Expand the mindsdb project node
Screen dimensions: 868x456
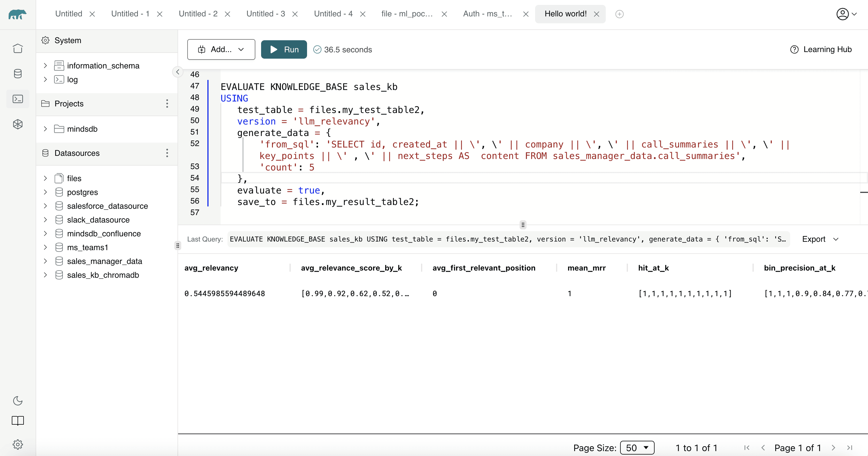click(45, 129)
